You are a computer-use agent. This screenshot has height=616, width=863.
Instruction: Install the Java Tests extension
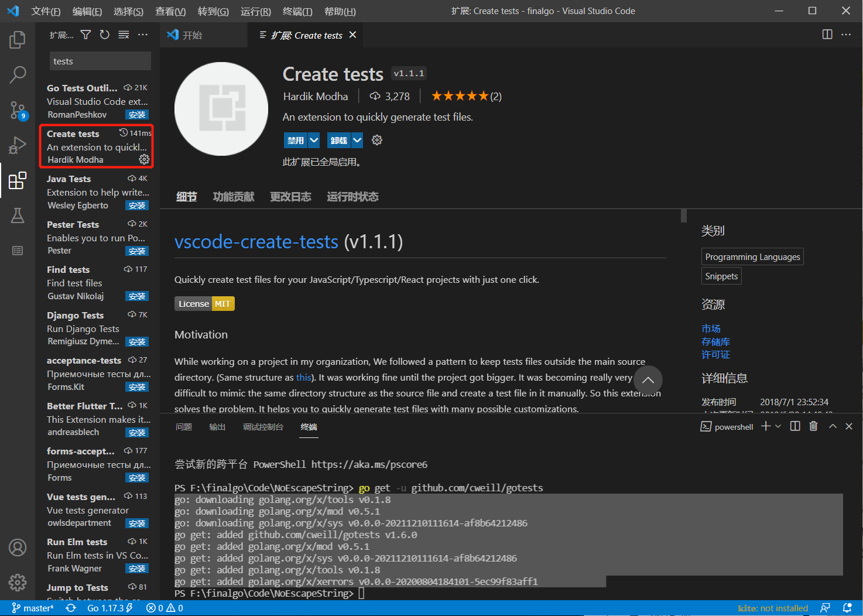click(137, 206)
